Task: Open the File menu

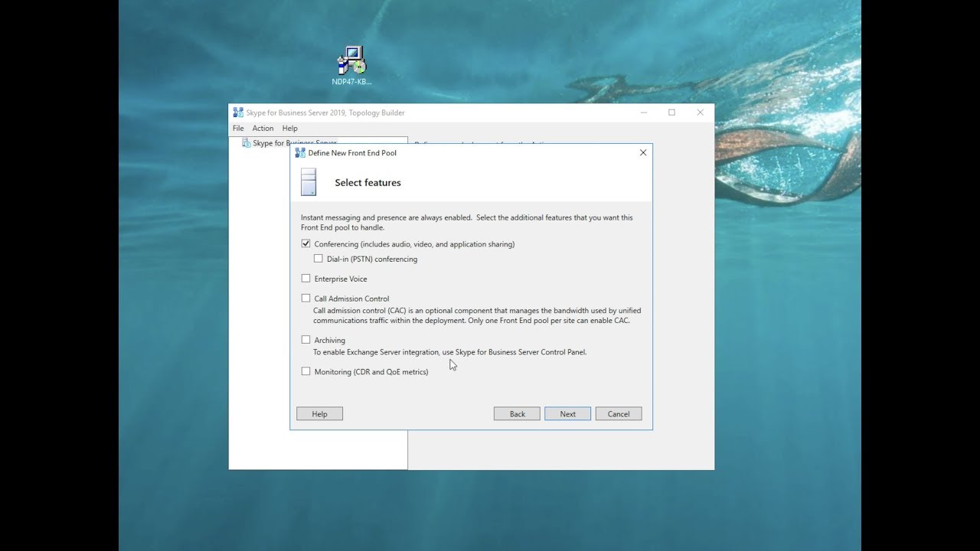Action: [x=238, y=129]
